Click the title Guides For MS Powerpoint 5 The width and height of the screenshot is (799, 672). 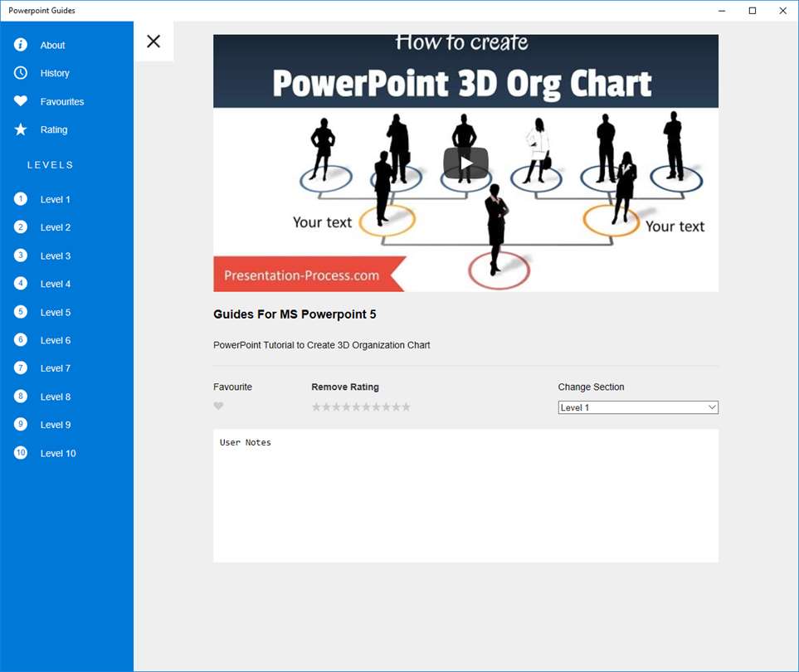coord(295,314)
